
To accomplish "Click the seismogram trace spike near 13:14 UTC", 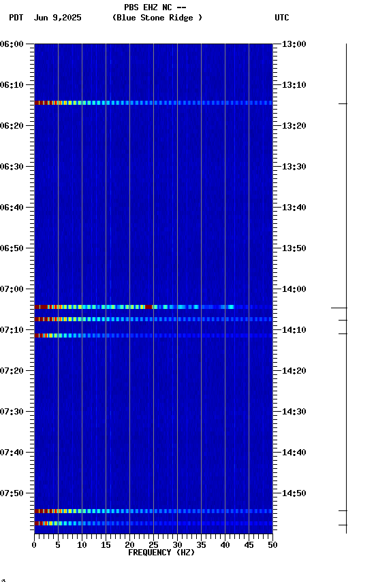I will click(x=343, y=103).
